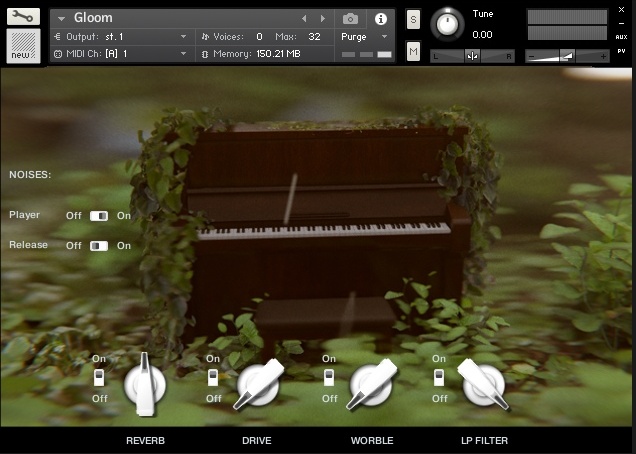Open the instrument info icon
This screenshot has height=454, width=636.
[x=380, y=18]
